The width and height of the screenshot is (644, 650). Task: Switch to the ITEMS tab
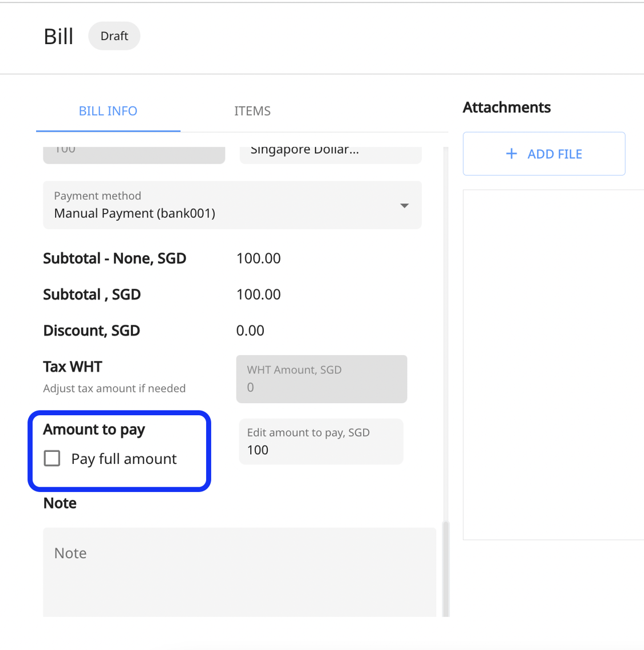pos(252,111)
